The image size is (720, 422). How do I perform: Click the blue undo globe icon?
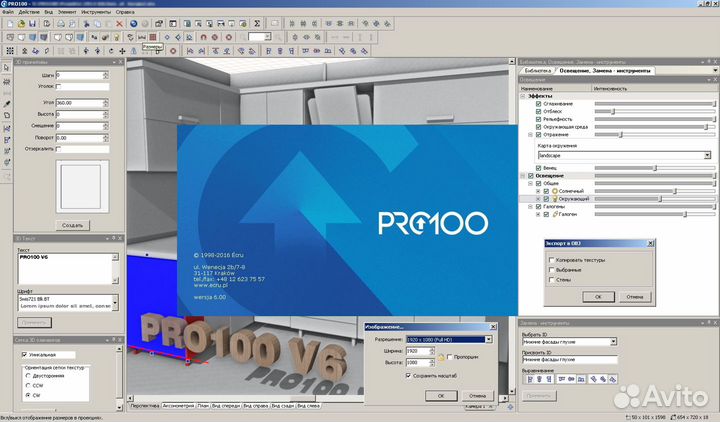(133, 22)
